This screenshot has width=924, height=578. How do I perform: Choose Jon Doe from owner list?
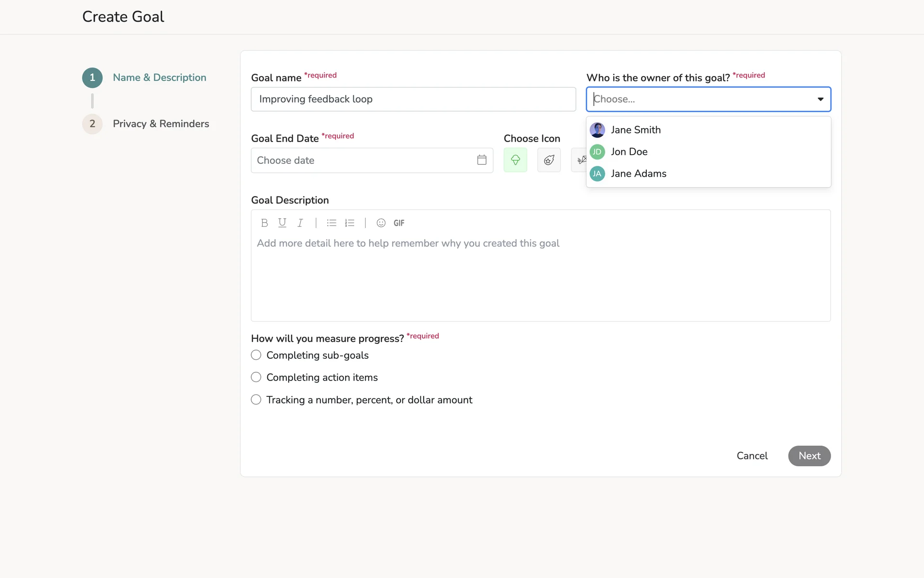coord(629,152)
